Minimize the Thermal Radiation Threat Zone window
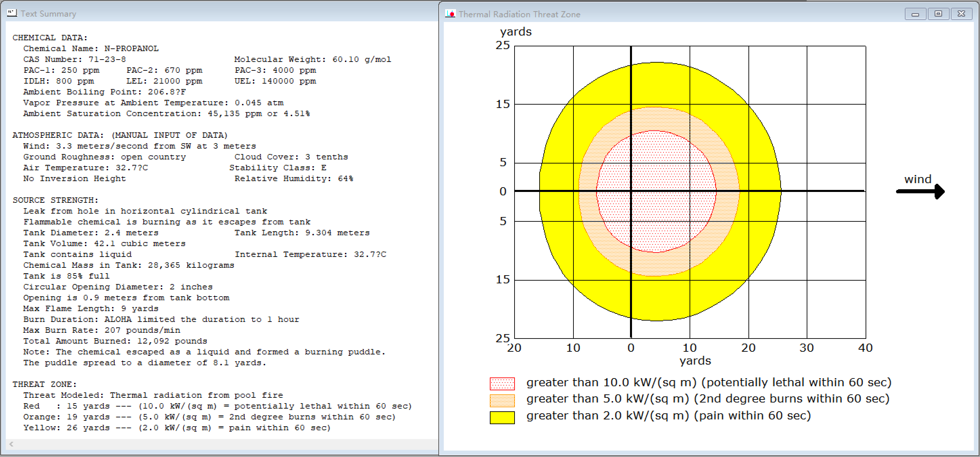980x457 pixels. tap(915, 14)
